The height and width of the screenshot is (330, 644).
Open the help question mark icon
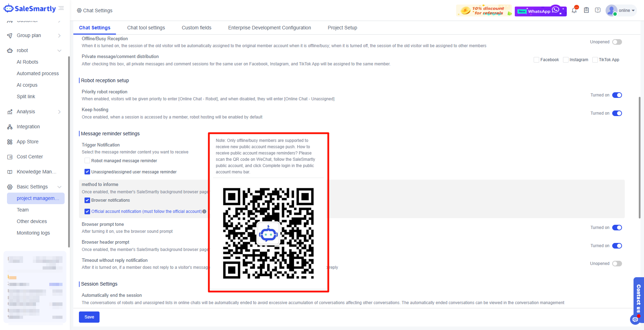(598, 10)
